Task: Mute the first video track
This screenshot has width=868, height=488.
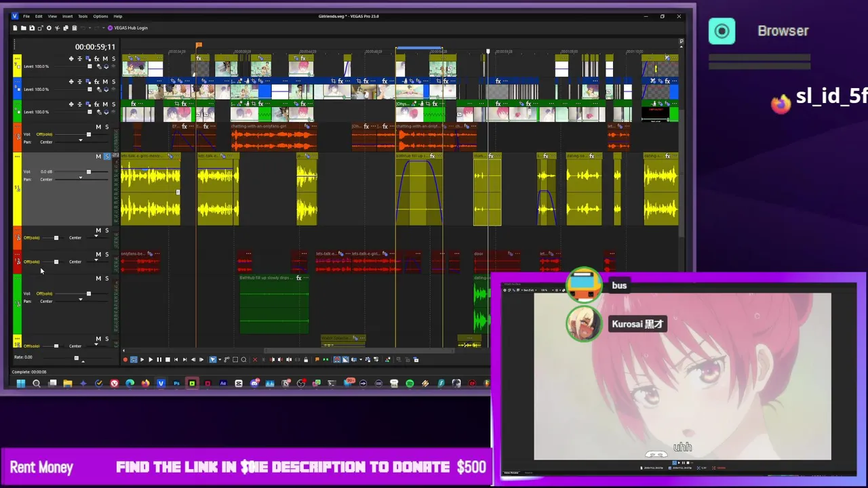Action: tap(105, 59)
